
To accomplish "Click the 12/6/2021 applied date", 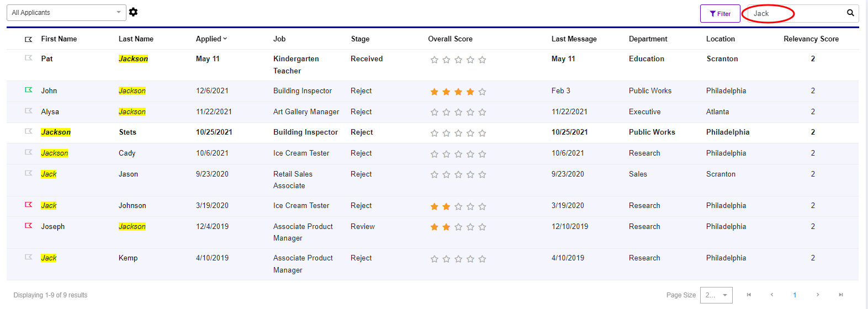I will (212, 90).
